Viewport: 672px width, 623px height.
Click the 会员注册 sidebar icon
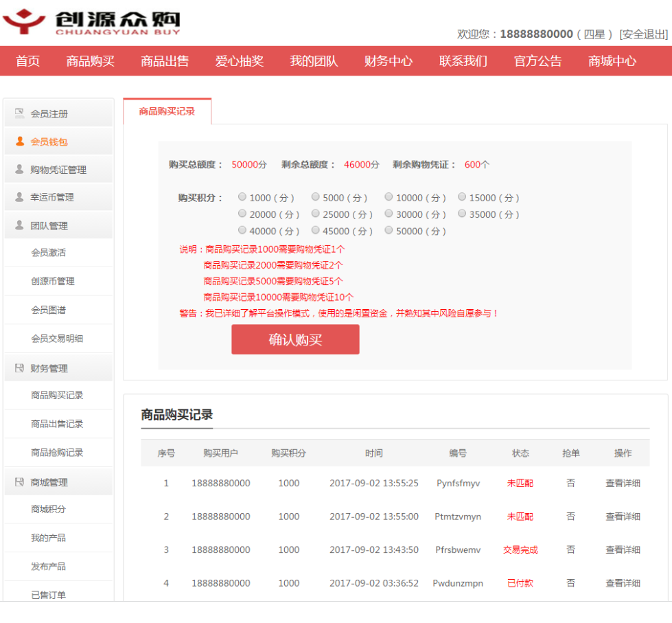pos(19,113)
